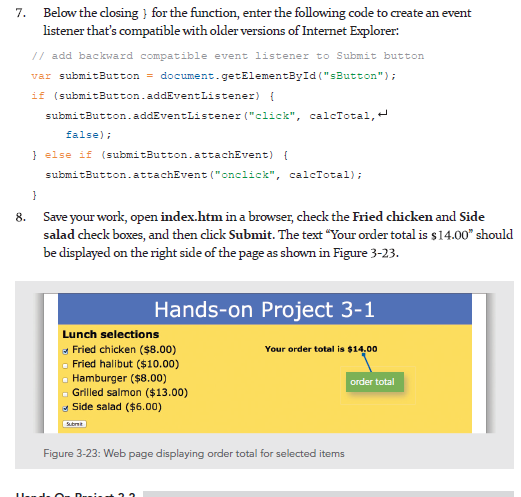Click the 'if (submitButton.addEventListener)' code line
The image size is (521, 497).
point(153,96)
